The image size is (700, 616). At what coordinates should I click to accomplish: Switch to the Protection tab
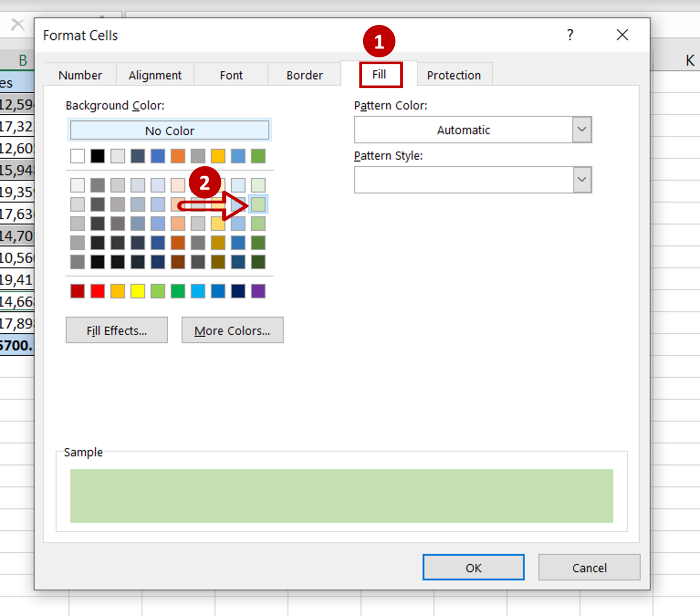pos(453,75)
